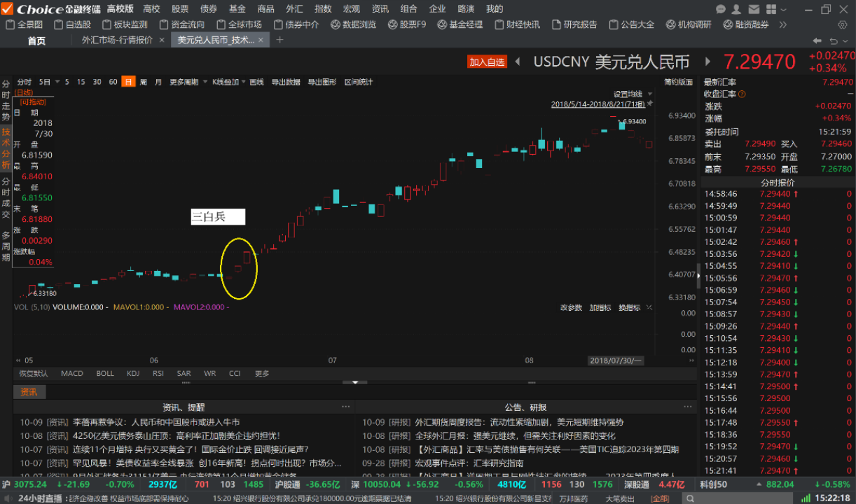Screen dimensions: 856x504
Task: Open the mail envelope icon
Action: 753,9
